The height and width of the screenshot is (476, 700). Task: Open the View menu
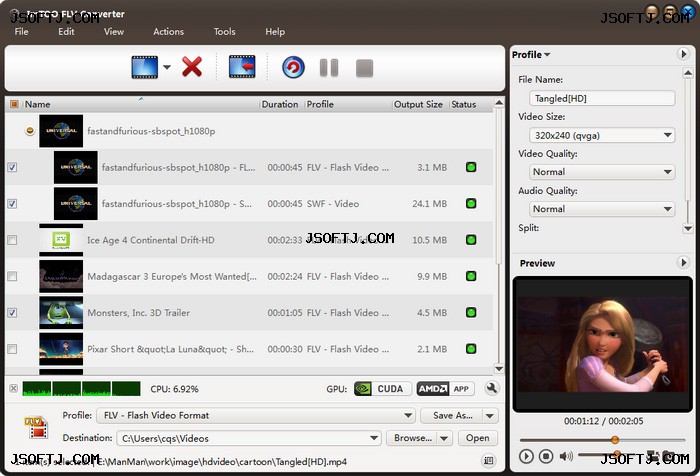pos(114,32)
